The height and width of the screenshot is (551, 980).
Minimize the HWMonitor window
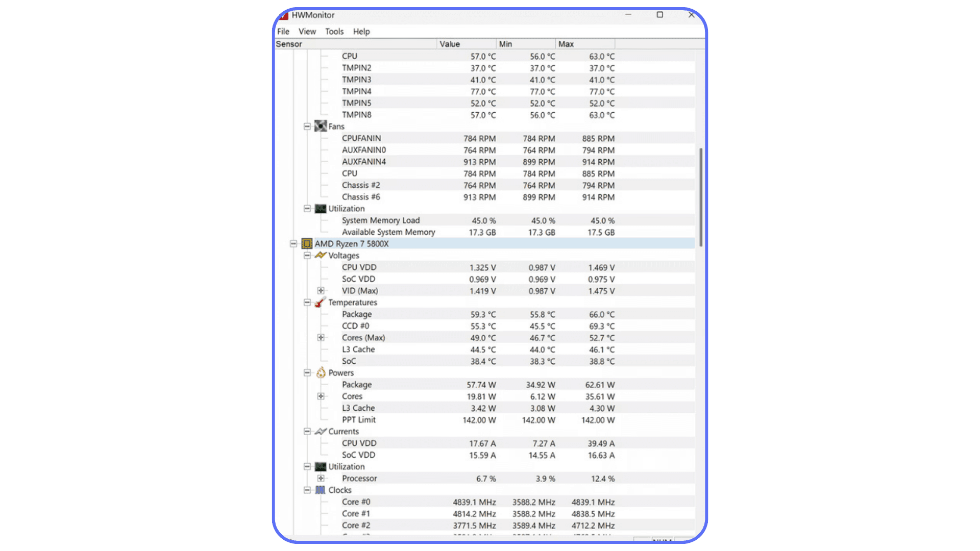point(628,15)
